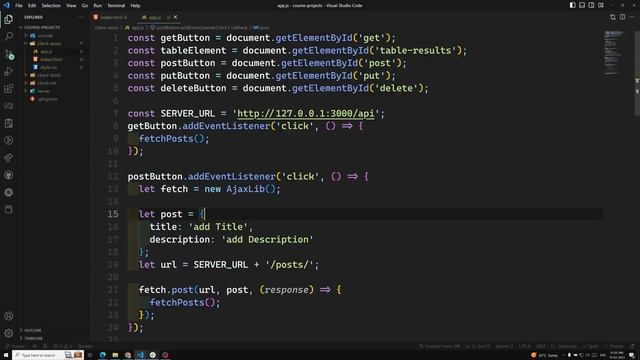Viewport: 640px width, 360px height.
Task: Click the Open Changes icon in editor toolbar
Action: (613, 17)
